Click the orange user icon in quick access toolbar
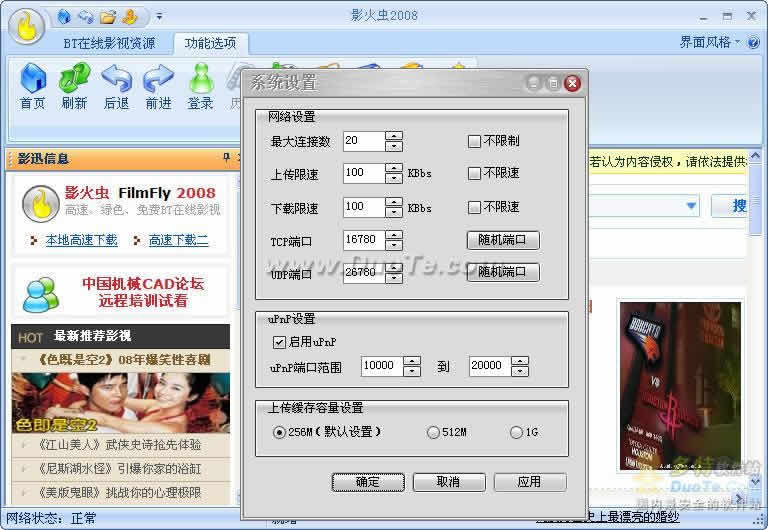Screen dimensions: 768x530 click(130, 17)
